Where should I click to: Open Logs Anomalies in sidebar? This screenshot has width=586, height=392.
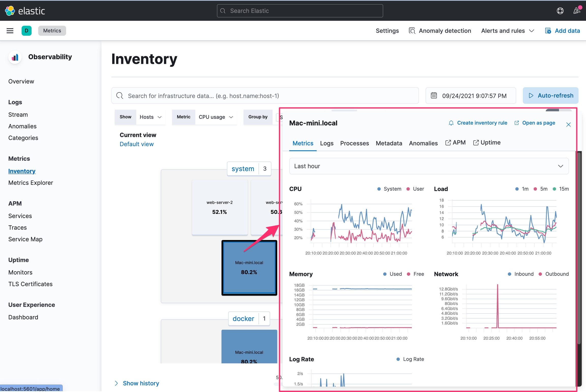click(22, 126)
